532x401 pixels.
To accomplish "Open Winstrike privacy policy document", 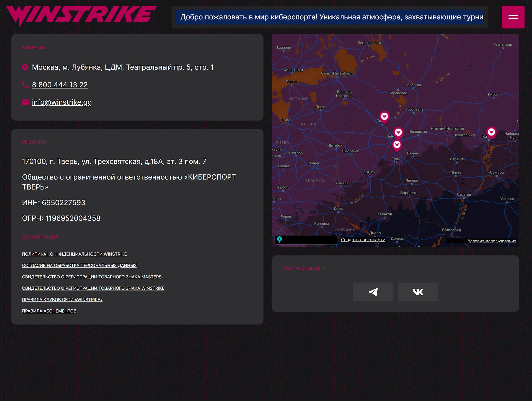I will click(74, 254).
